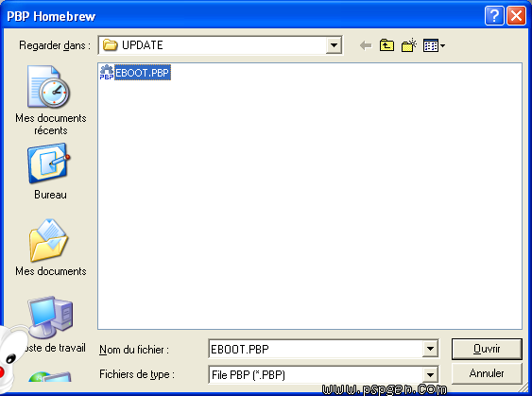Click the back arrow navigation icon
This screenshot has height=396, width=532.
pos(366,45)
